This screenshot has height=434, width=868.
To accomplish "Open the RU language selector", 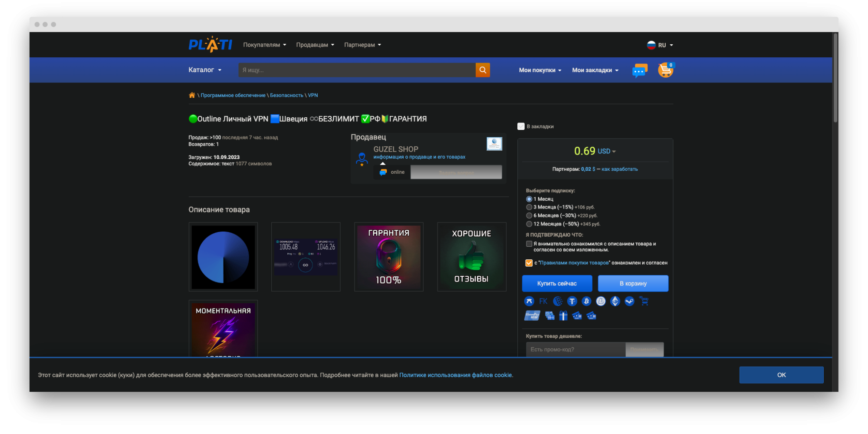I will pyautogui.click(x=661, y=45).
